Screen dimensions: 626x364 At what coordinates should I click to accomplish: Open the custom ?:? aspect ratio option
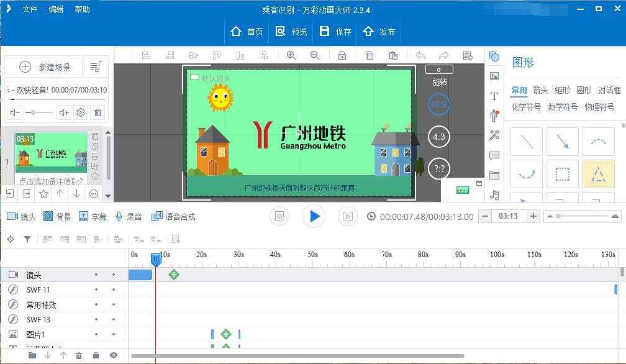[438, 169]
